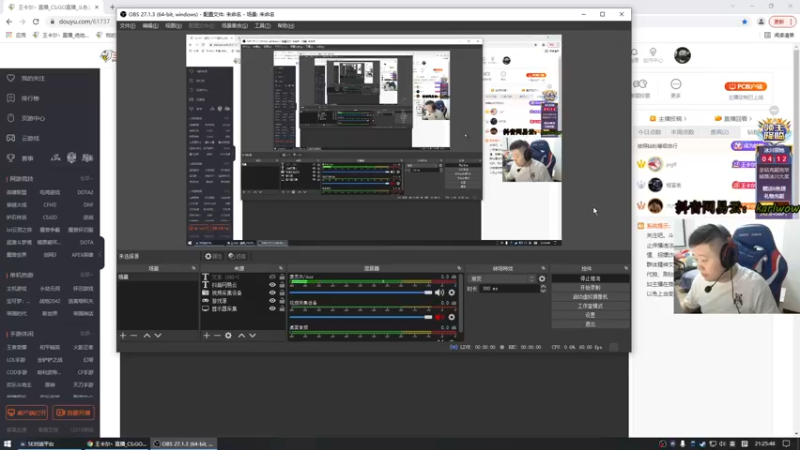800x450 pixels.
Task: Open the settings gear for 麦克风/Aux in the mixer
Action: coord(452,293)
